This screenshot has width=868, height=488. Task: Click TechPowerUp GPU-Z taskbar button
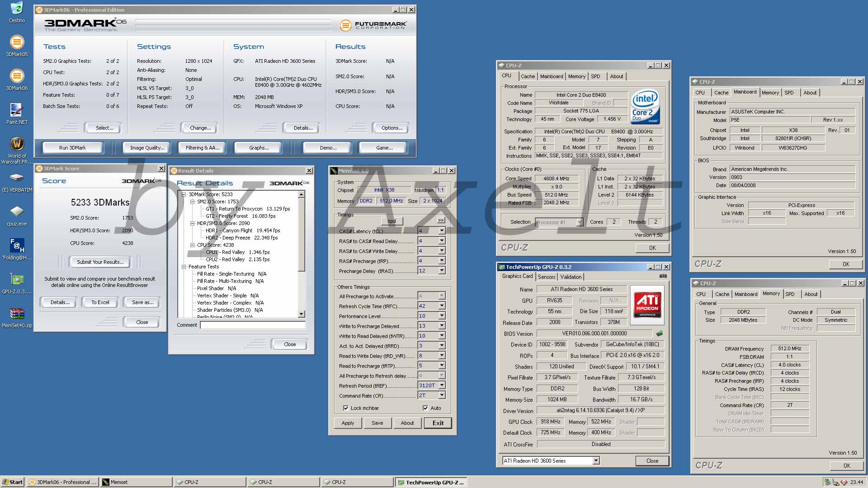pyautogui.click(x=431, y=482)
